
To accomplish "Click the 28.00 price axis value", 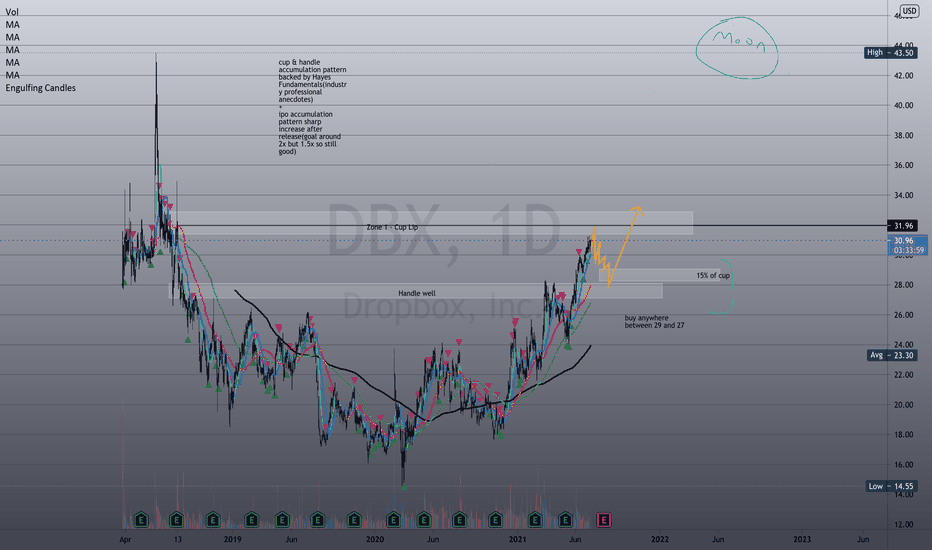I will [903, 285].
